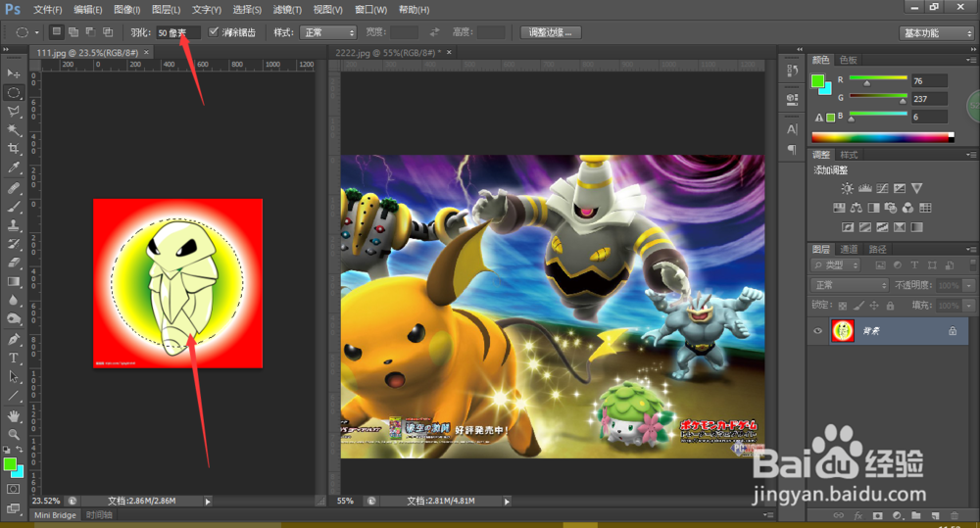Image resolution: width=980 pixels, height=528 pixels.
Task: Select the Gradient tool
Action: [x=13, y=282]
